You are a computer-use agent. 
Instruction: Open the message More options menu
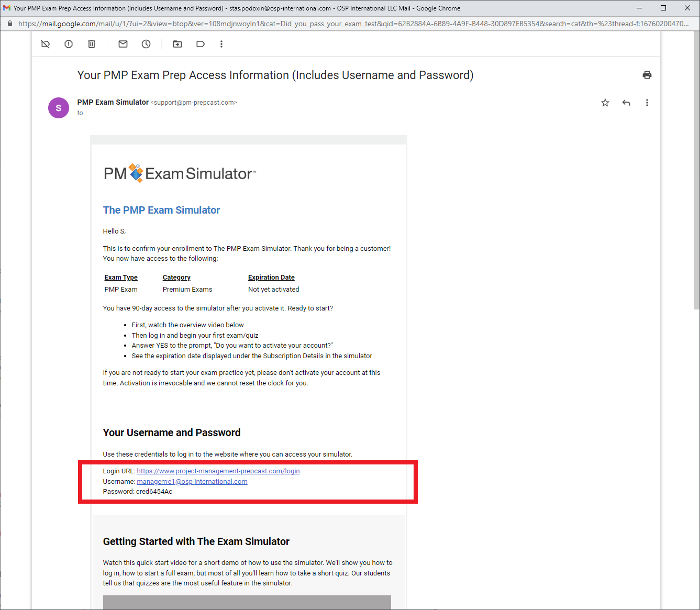pyautogui.click(x=647, y=103)
